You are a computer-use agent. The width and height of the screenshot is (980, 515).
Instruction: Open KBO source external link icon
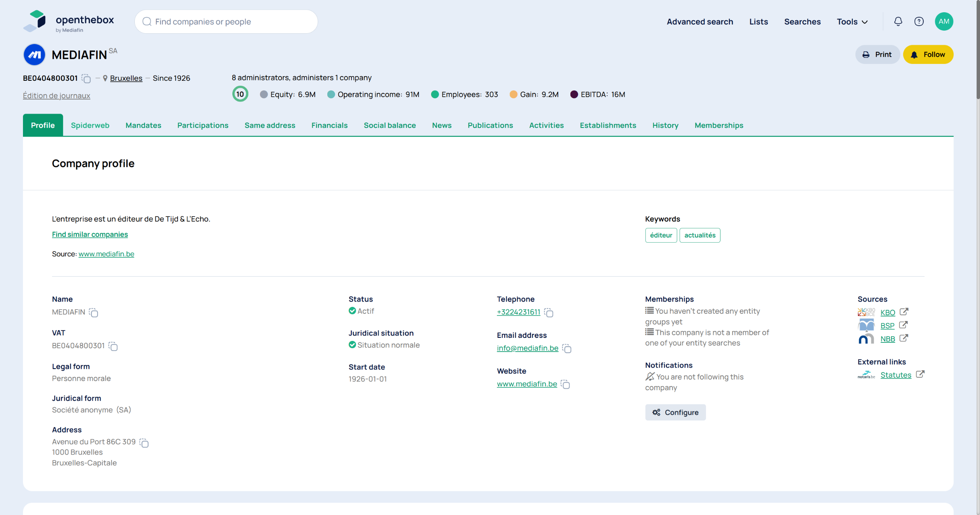pos(904,312)
